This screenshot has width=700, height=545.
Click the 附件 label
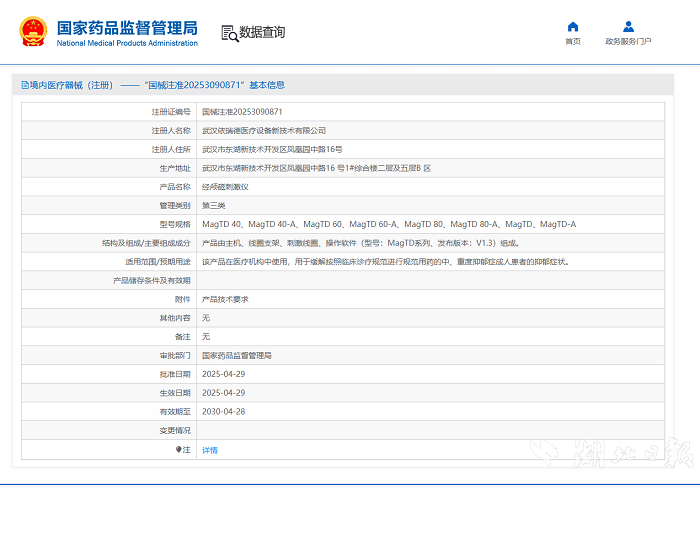pos(183,299)
